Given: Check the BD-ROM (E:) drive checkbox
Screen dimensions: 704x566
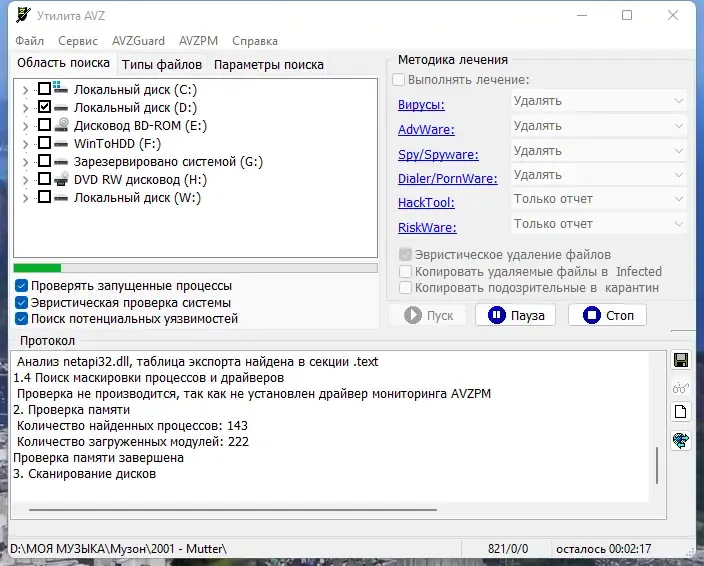Looking at the screenshot, I should click(x=44, y=124).
